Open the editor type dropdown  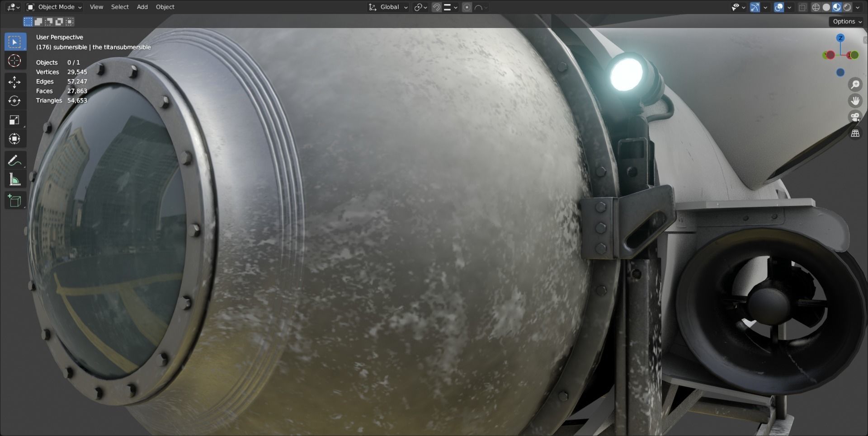point(14,7)
